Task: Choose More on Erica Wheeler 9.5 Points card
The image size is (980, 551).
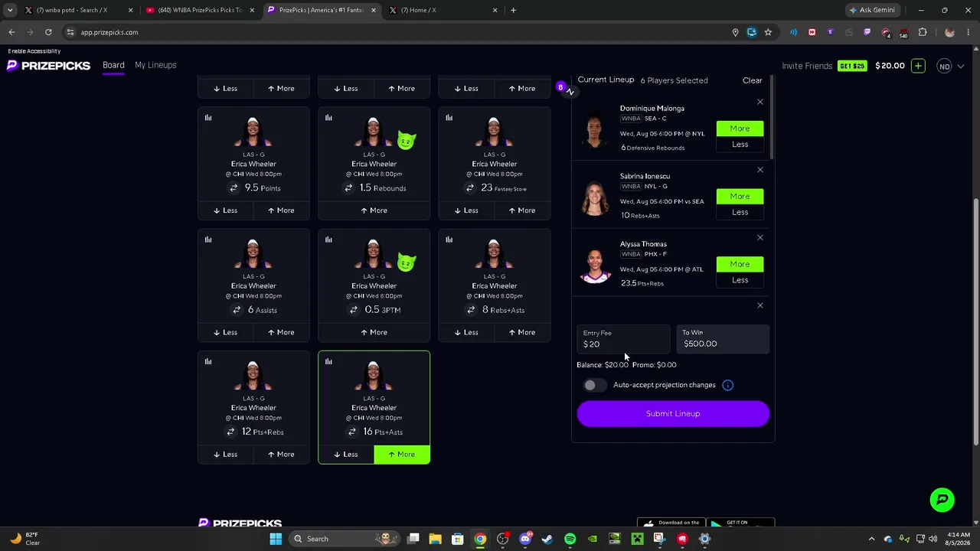Action: 281,210
